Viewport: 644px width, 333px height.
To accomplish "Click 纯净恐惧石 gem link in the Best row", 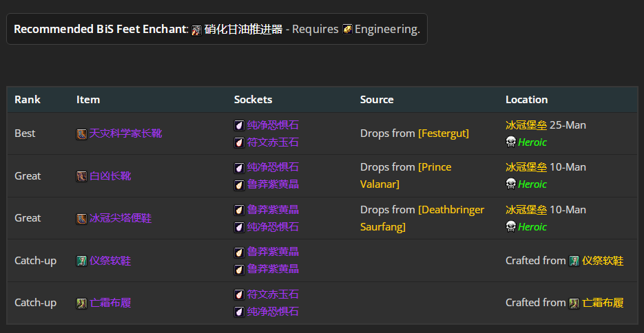I will click(x=273, y=125).
